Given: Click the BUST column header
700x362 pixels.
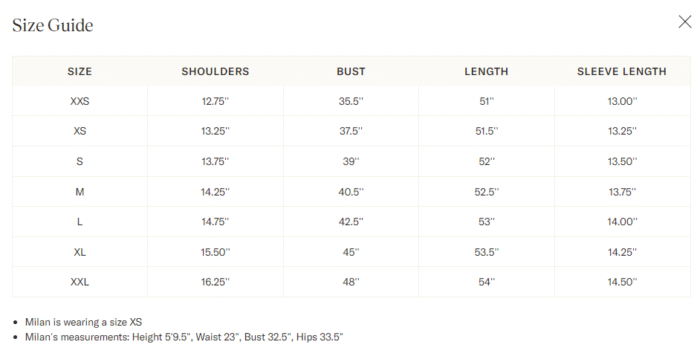Looking at the screenshot, I should pos(351,71).
